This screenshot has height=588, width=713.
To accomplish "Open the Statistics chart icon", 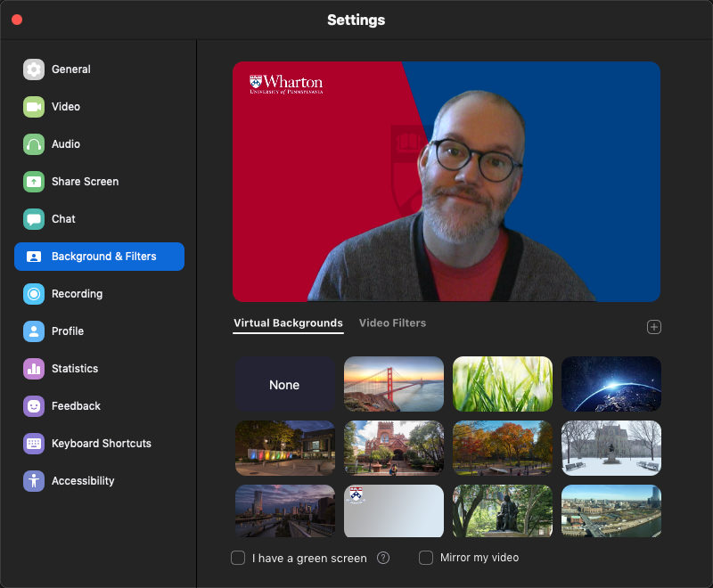I will (34, 369).
